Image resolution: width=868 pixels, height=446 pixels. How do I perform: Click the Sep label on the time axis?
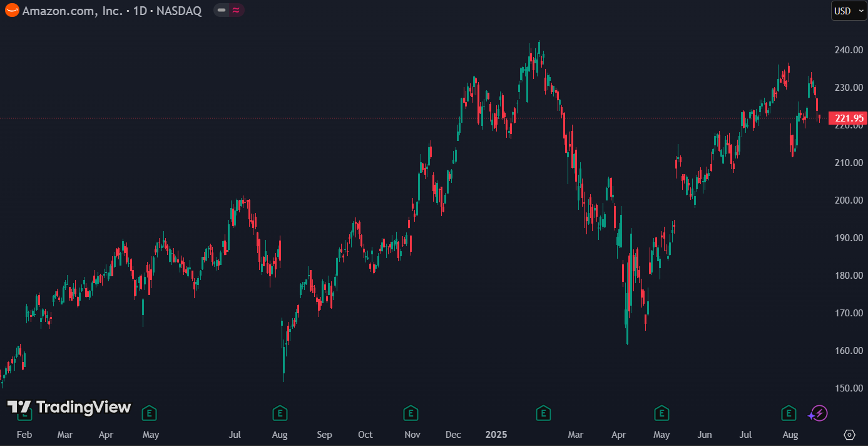[324, 435]
